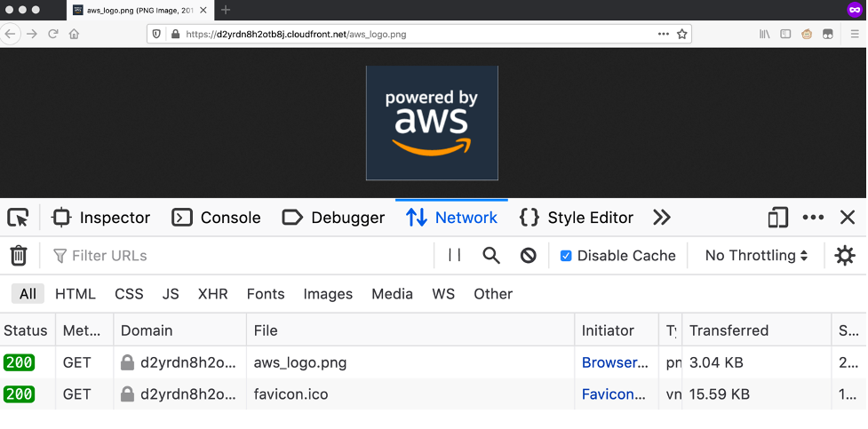
Task: Open network settings gear icon
Action: [845, 256]
